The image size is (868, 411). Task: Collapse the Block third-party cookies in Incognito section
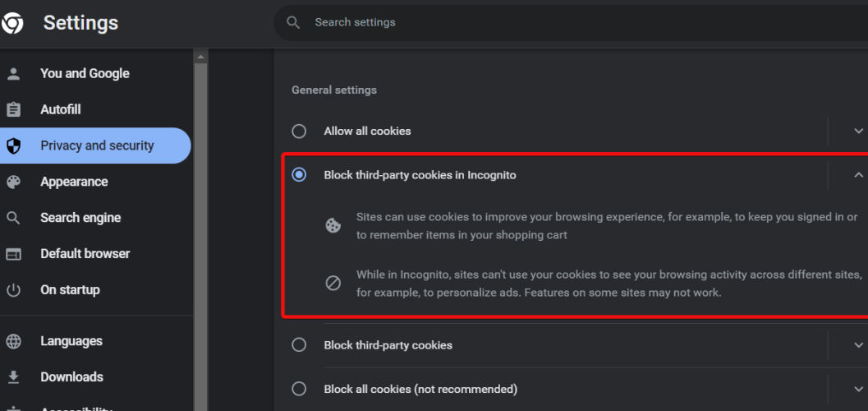pyautogui.click(x=858, y=175)
